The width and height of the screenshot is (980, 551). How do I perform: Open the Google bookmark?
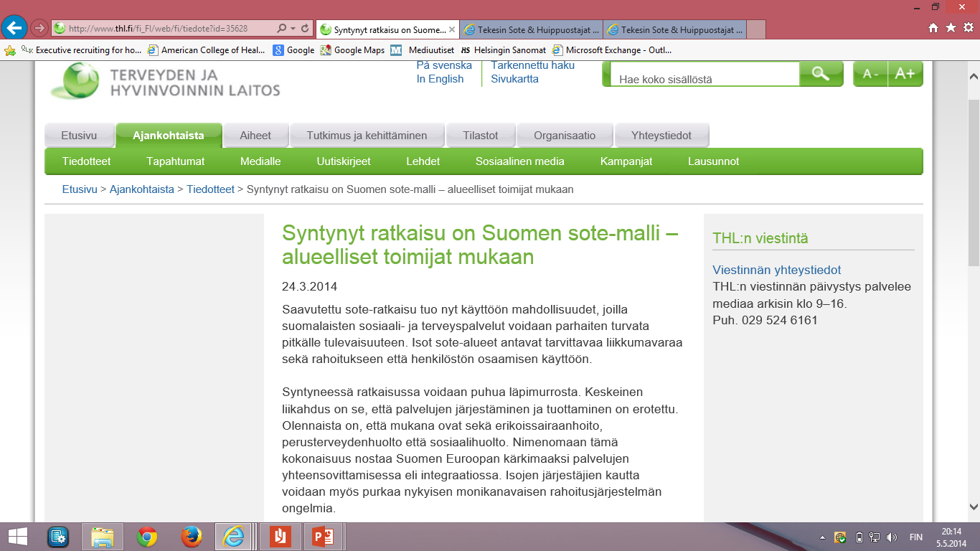click(x=293, y=50)
